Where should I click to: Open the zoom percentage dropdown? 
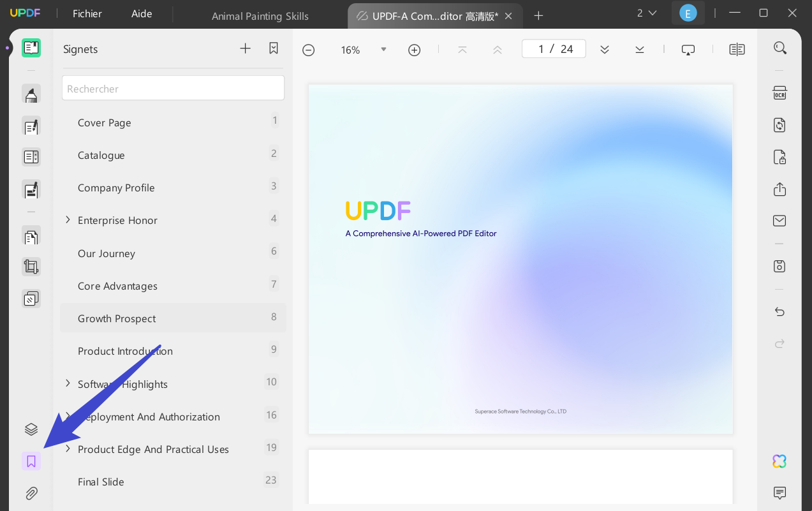[x=383, y=50]
